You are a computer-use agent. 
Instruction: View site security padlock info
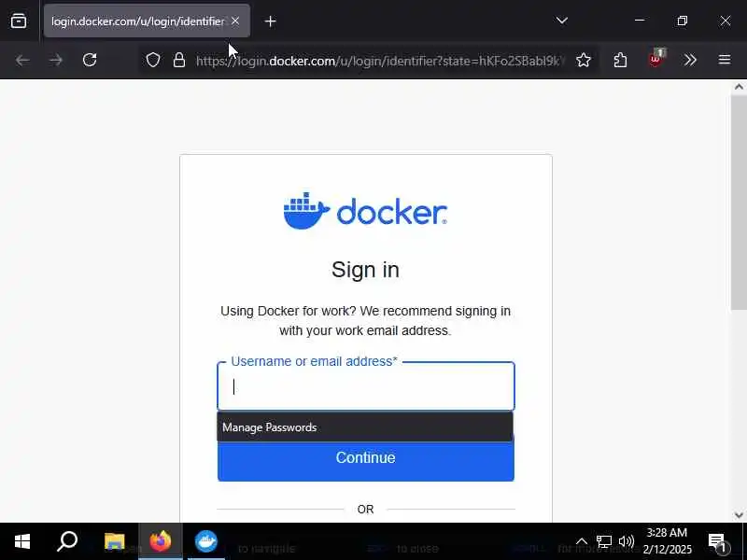(179, 61)
